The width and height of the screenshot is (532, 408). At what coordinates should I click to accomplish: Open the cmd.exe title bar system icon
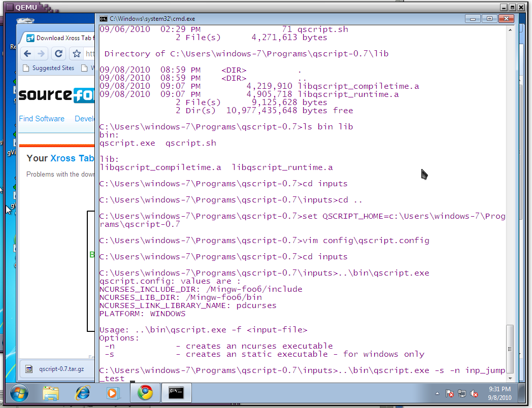(x=103, y=19)
